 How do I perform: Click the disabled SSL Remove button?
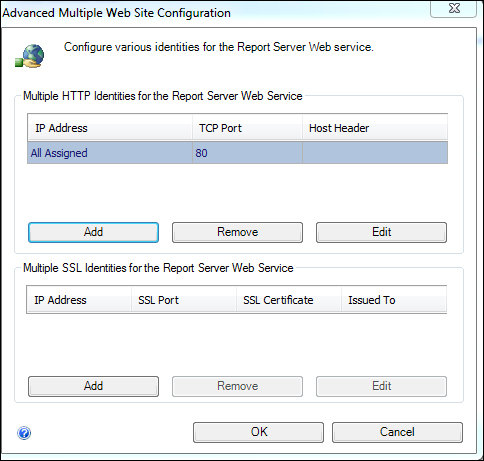(x=237, y=386)
